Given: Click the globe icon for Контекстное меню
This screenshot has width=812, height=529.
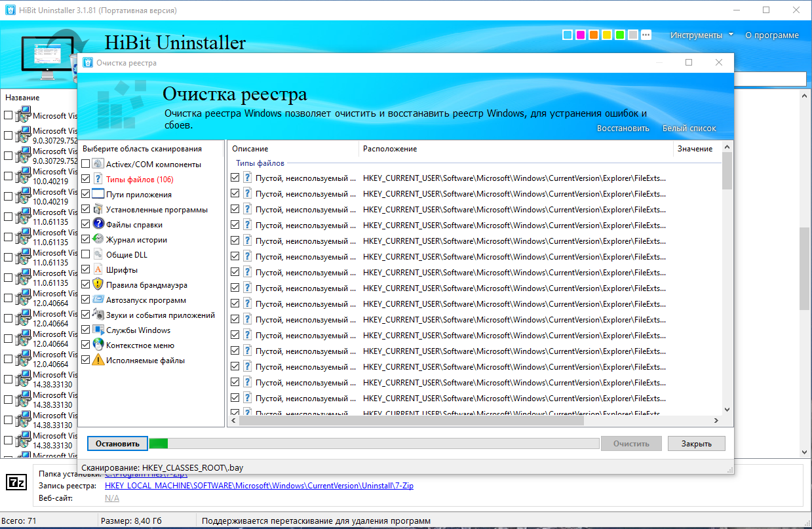Looking at the screenshot, I should coord(98,345).
